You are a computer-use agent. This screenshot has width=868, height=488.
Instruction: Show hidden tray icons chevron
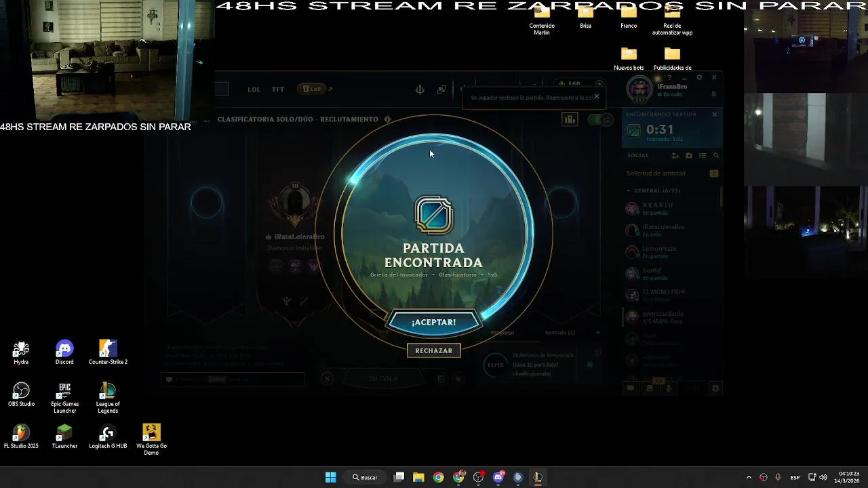pyautogui.click(x=749, y=477)
